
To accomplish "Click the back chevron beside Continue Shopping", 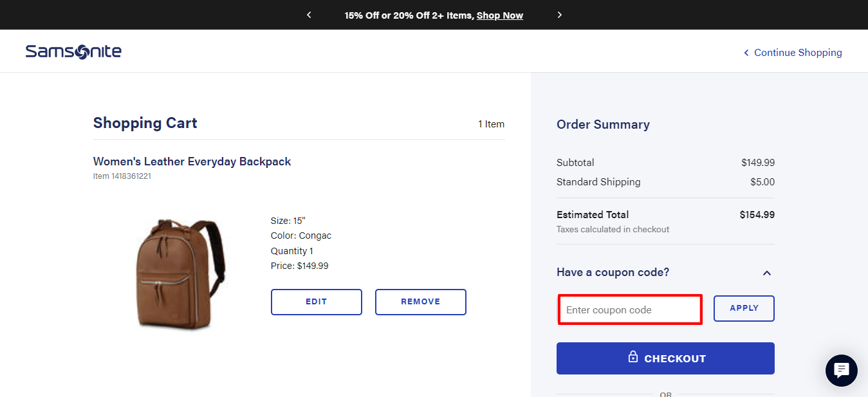I will 746,53.
